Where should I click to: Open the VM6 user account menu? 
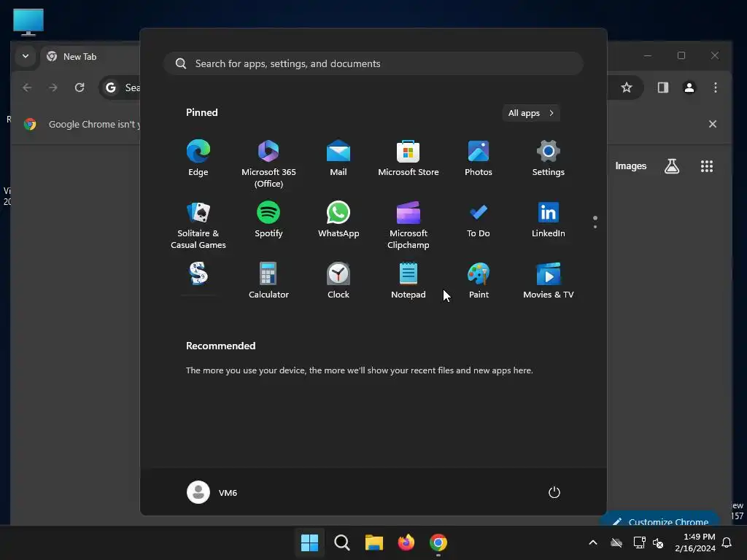[212, 492]
